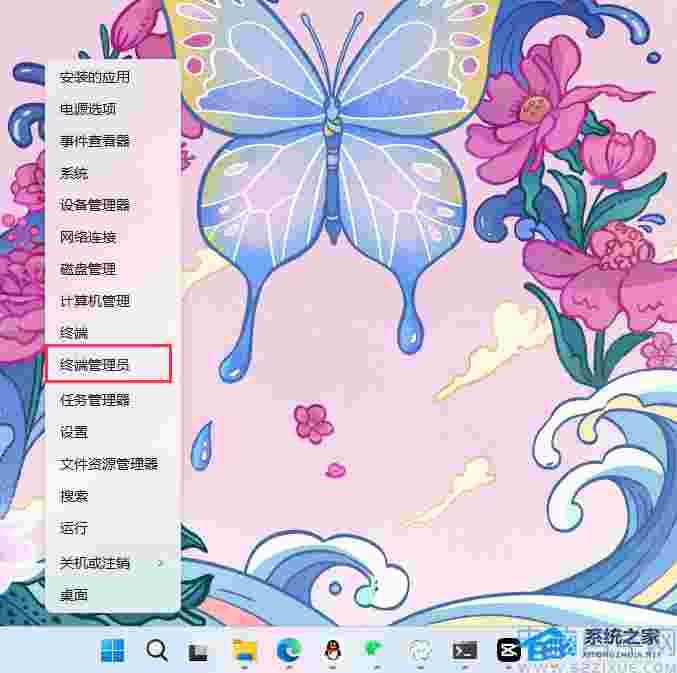Launch File Explorer from the taskbar
Image resolution: width=677 pixels, height=673 pixels.
[x=244, y=651]
